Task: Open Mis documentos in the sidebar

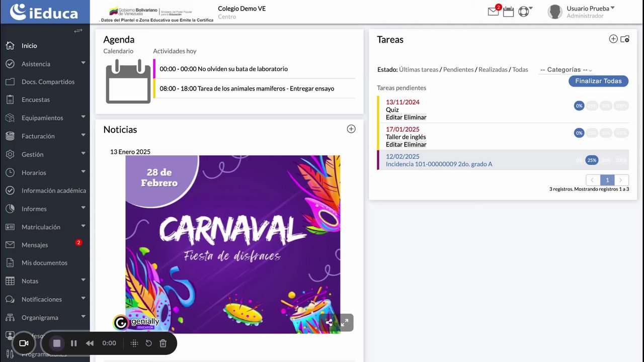Action: [45, 263]
